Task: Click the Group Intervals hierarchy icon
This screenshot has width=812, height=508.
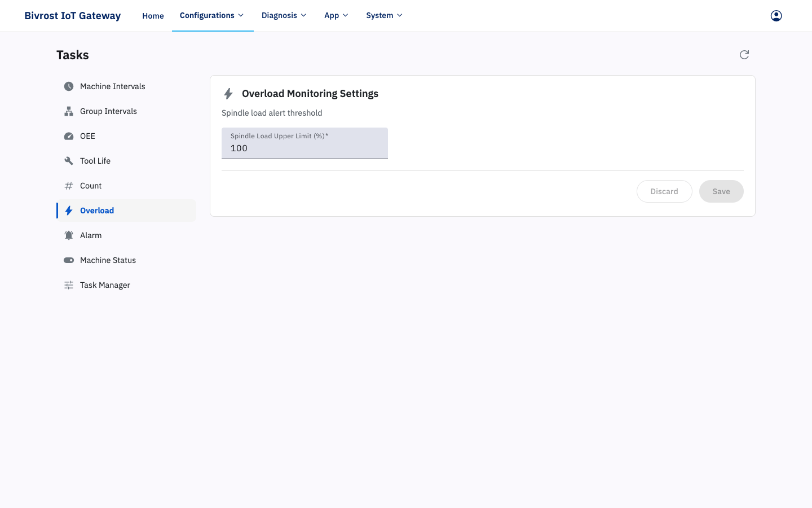Action: [69, 111]
